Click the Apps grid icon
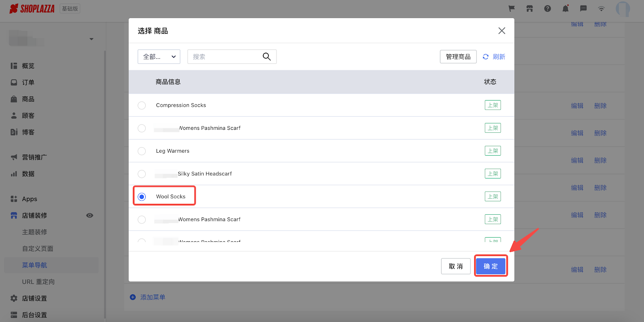 click(14, 199)
